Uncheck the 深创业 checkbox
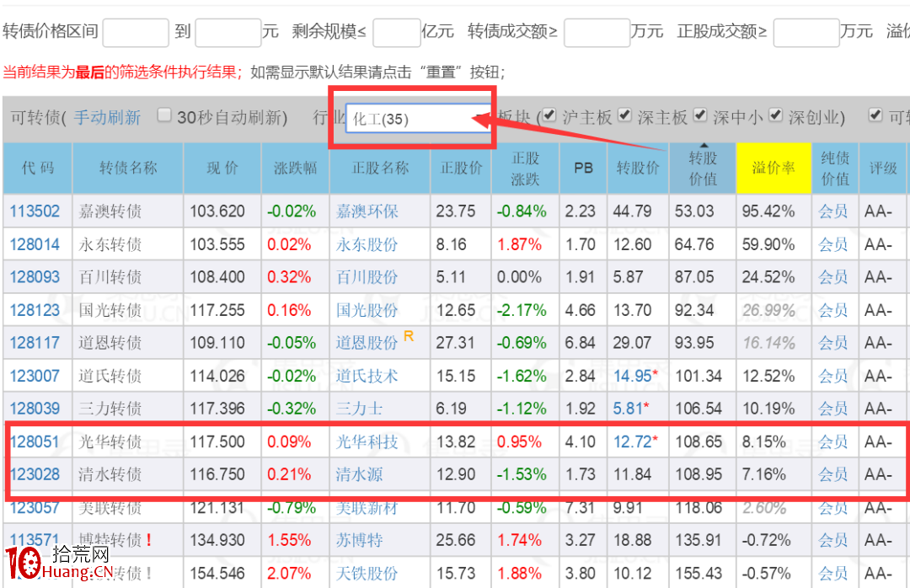910x588 pixels. [x=776, y=115]
